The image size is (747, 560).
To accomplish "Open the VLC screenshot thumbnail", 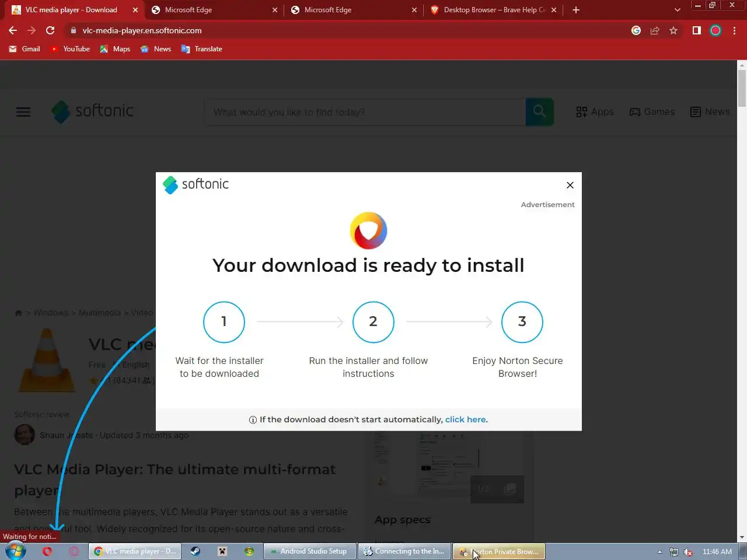I will (x=449, y=467).
